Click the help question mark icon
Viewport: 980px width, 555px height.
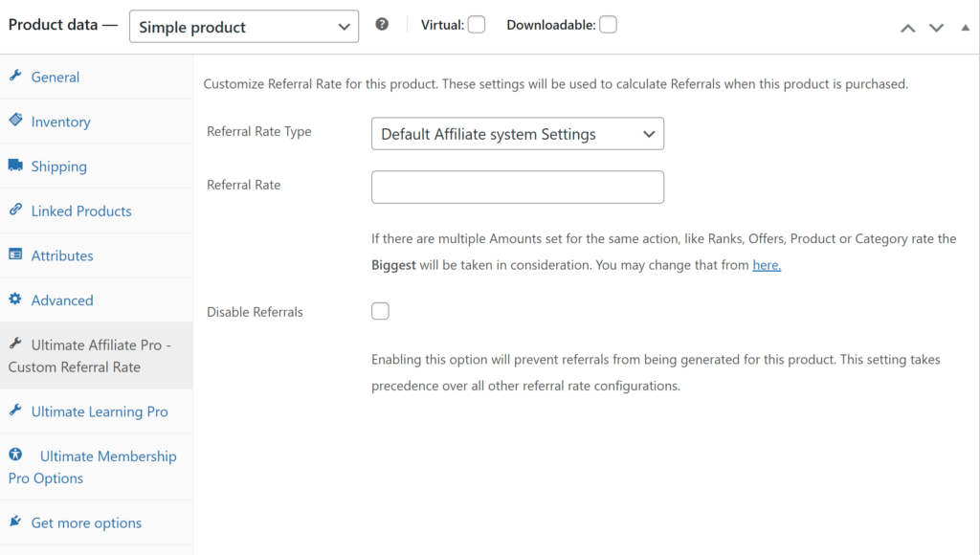(382, 25)
